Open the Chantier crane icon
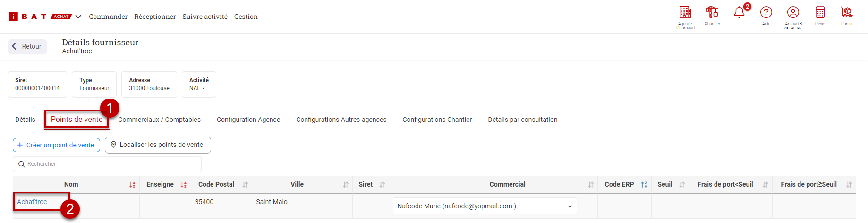Viewport: 868px width, 223px height. pyautogui.click(x=712, y=12)
